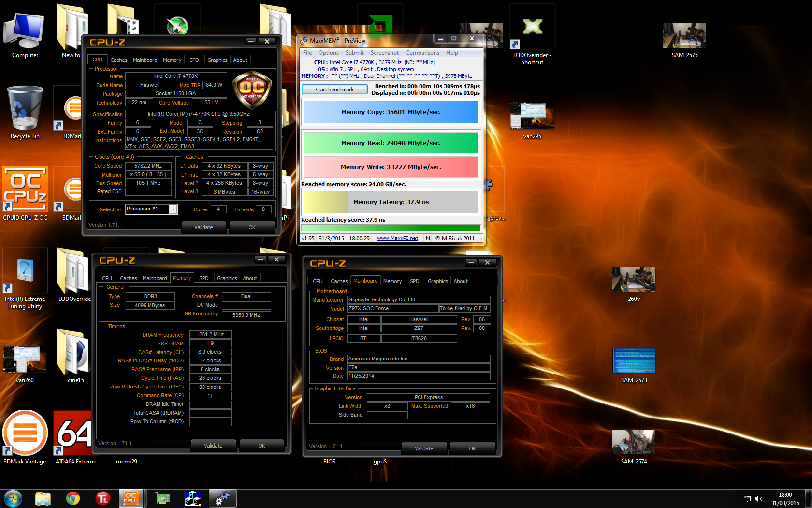The height and width of the screenshot is (508, 812).
Task: Launch 3DMark Vantage shortcut
Action: pyautogui.click(x=25, y=438)
